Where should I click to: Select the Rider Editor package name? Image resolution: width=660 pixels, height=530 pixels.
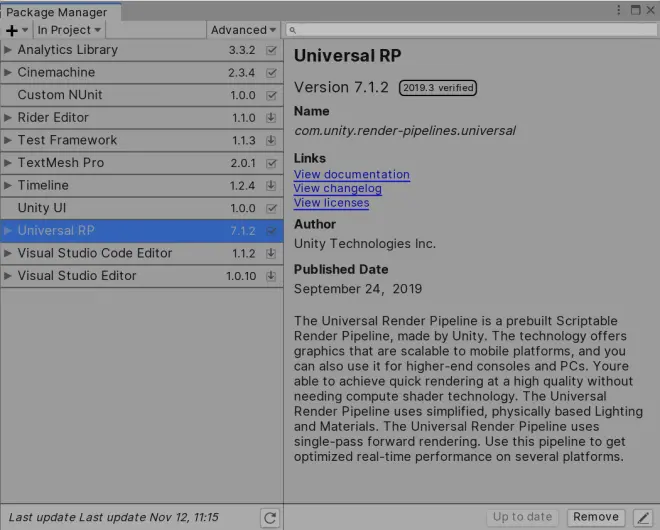tap(53, 117)
